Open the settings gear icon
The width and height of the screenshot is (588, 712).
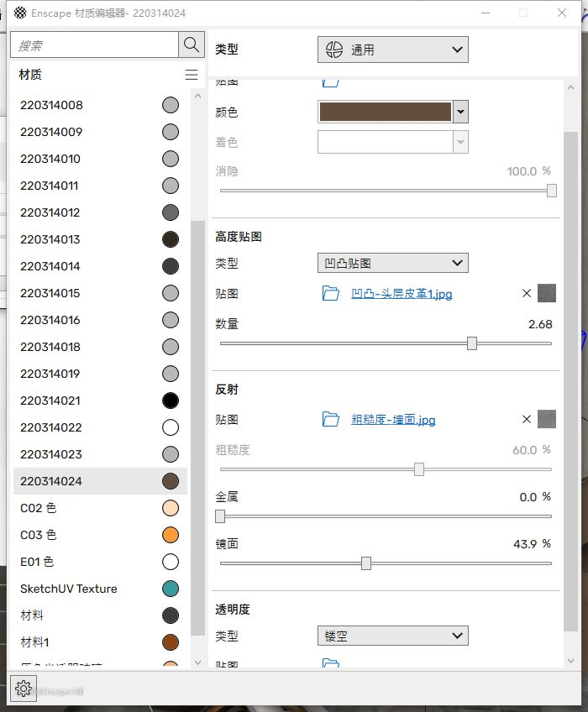[24, 689]
